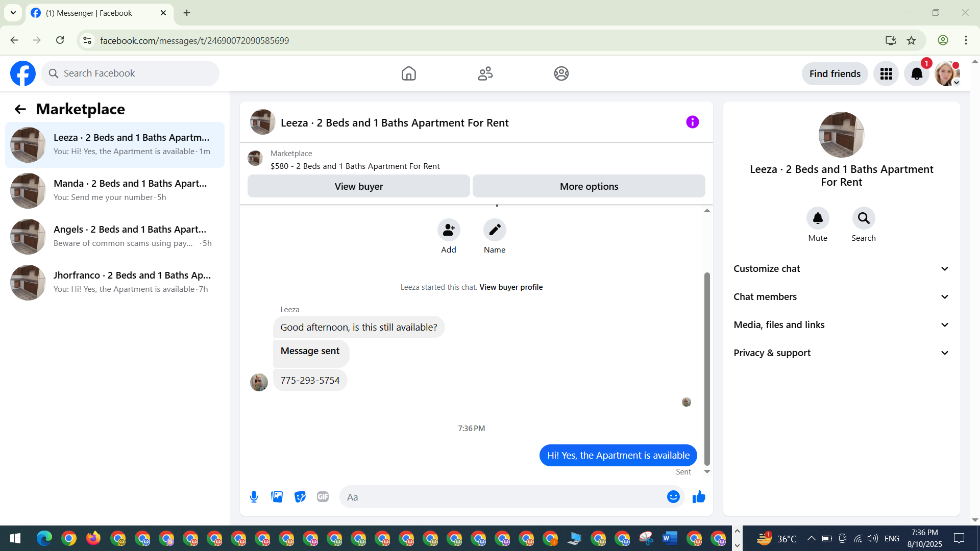The height and width of the screenshot is (551, 980).
Task: Click the voice clip microphone icon
Action: pos(254,497)
